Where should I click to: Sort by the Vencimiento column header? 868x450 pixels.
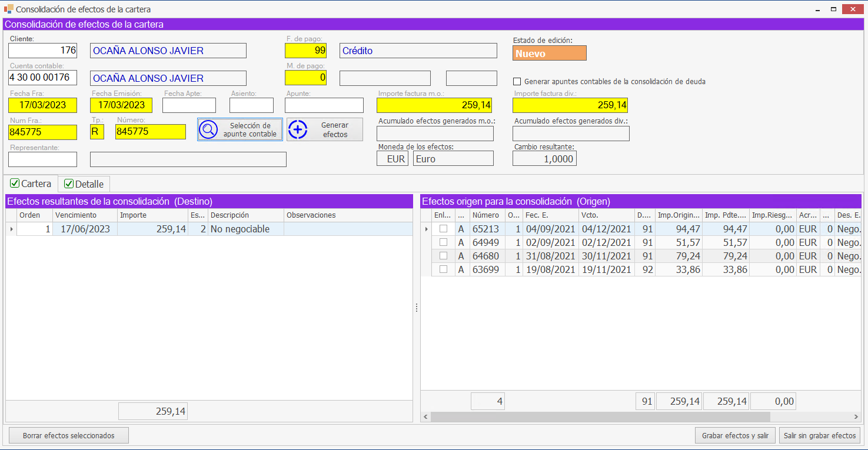[x=85, y=215]
